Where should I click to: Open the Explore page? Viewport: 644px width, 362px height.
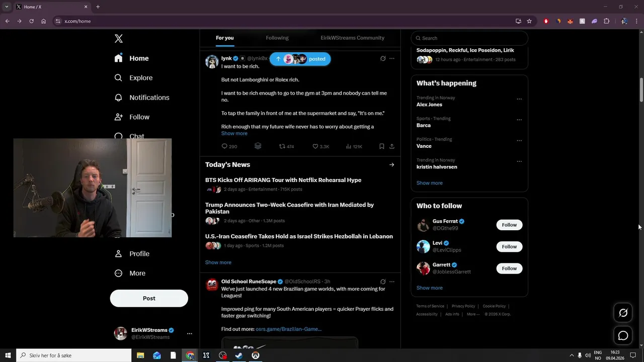point(134,78)
